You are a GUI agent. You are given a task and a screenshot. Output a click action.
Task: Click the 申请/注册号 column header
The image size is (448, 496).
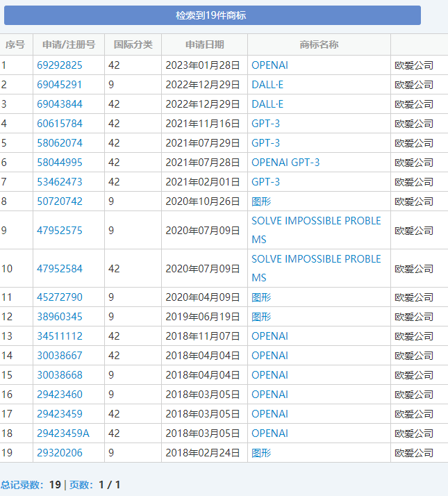[69, 44]
